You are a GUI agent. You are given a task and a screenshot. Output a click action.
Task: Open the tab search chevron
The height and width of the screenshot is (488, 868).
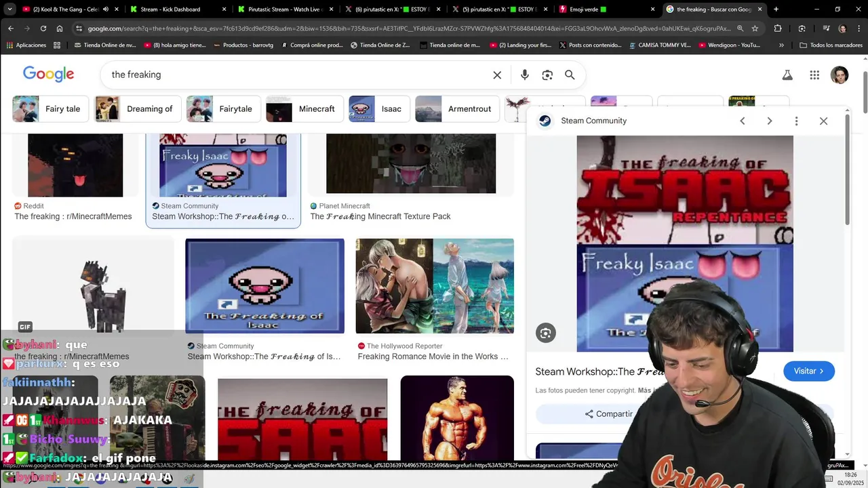pyautogui.click(x=9, y=9)
